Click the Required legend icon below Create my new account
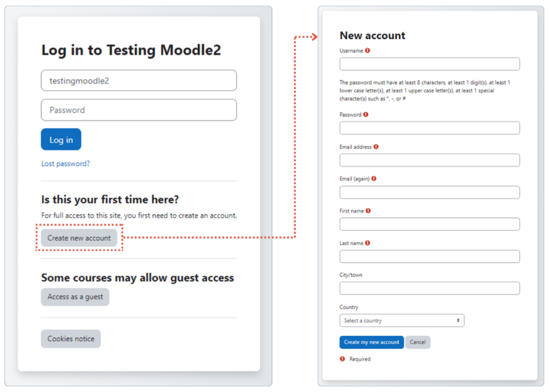This screenshot has height=392, width=550. click(x=342, y=359)
